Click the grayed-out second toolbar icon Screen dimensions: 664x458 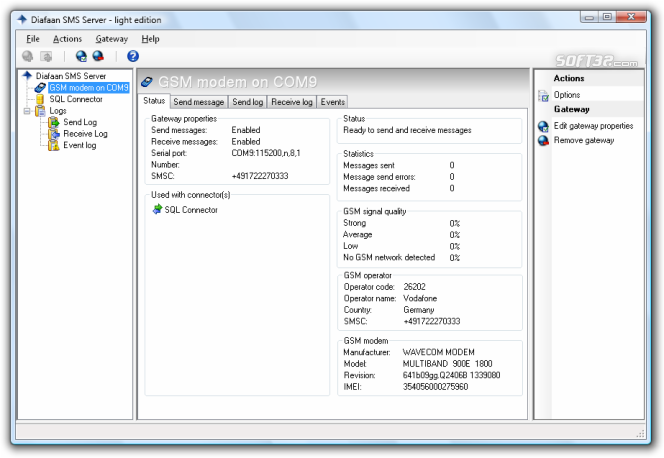pos(46,56)
